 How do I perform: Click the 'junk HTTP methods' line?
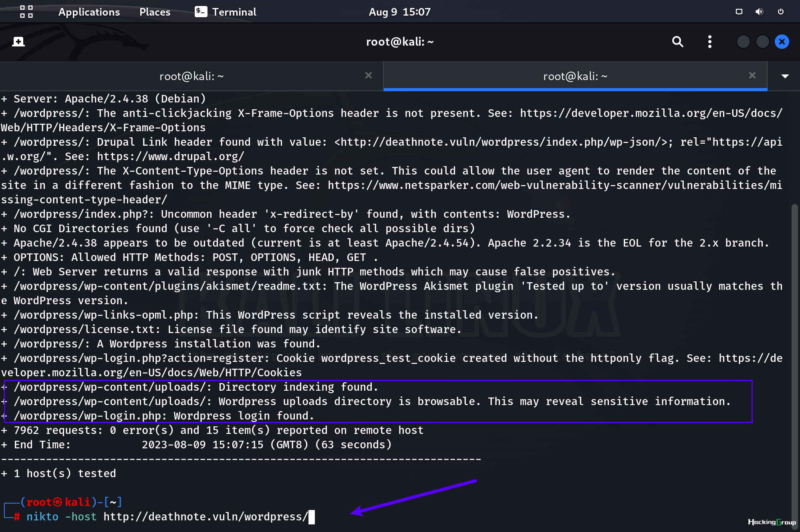pos(308,272)
